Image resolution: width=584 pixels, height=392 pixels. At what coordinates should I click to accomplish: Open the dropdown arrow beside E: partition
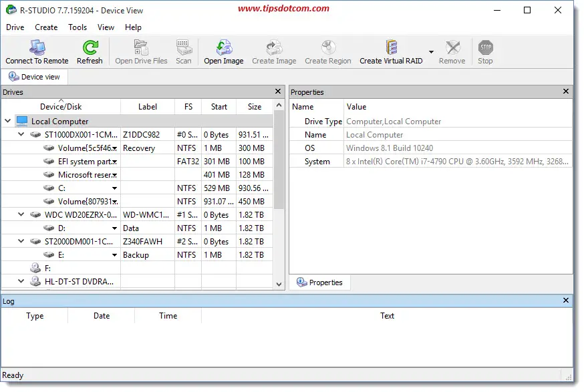click(115, 255)
